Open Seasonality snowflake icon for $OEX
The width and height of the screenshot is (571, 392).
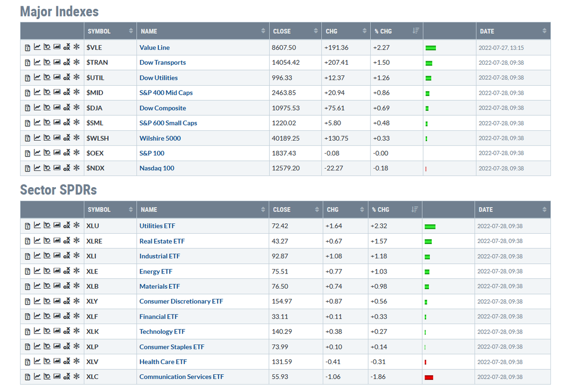[76, 152]
